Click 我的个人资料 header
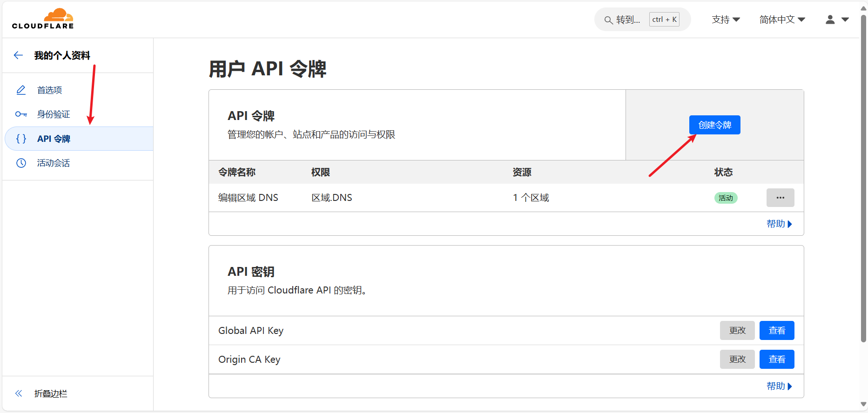 (x=62, y=55)
